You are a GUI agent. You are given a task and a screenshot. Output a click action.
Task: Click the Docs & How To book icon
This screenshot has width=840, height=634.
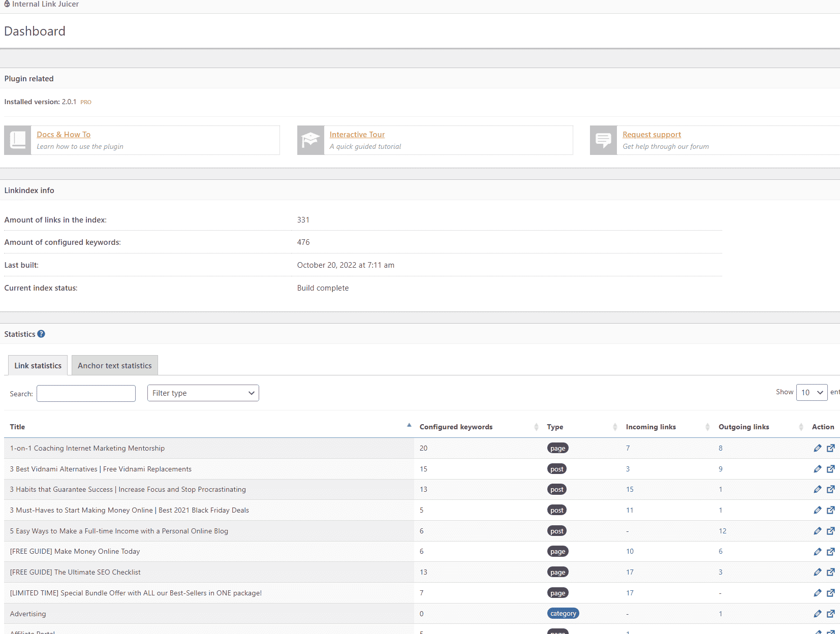point(17,140)
